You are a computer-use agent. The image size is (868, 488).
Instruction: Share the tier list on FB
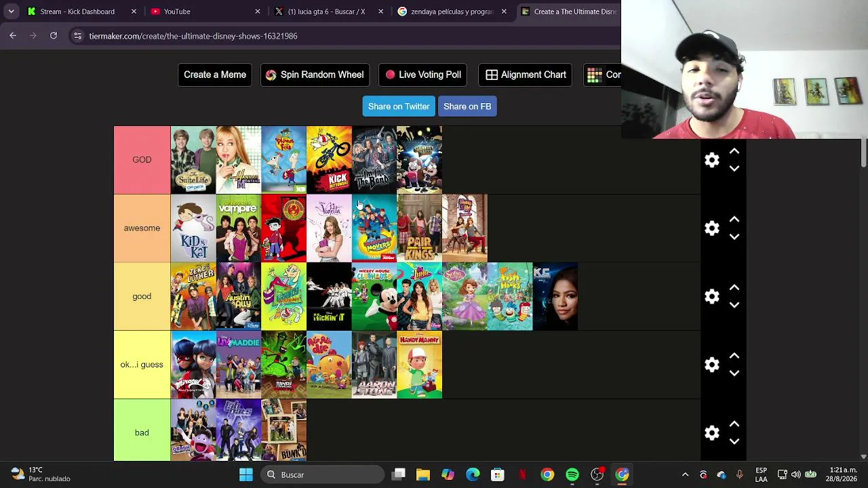(467, 106)
